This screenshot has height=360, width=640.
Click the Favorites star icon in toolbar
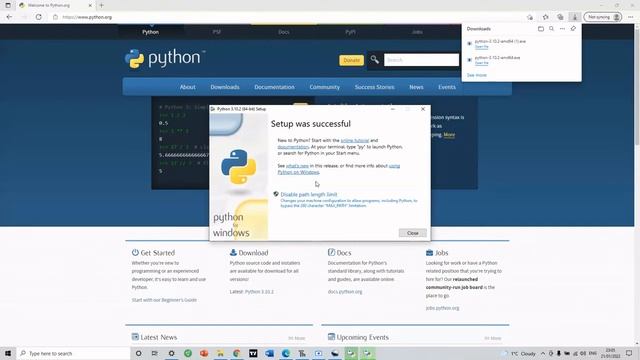pyautogui.click(x=546, y=17)
